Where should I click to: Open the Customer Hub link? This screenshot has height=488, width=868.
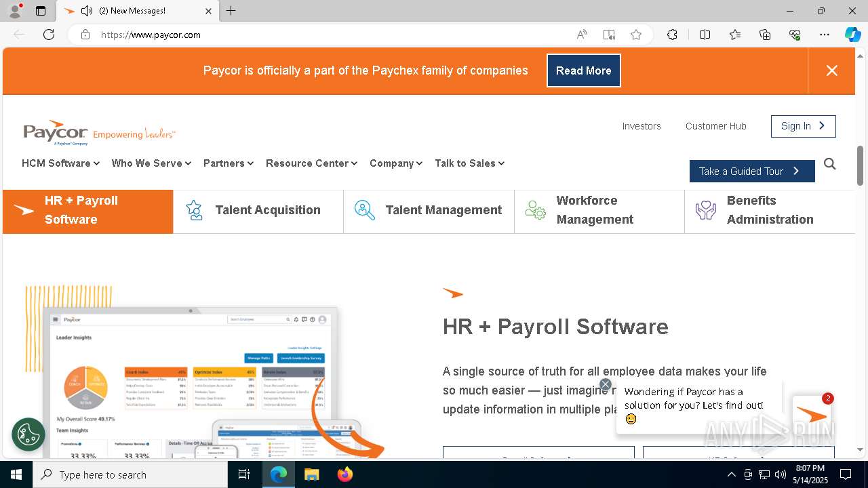[x=716, y=126]
